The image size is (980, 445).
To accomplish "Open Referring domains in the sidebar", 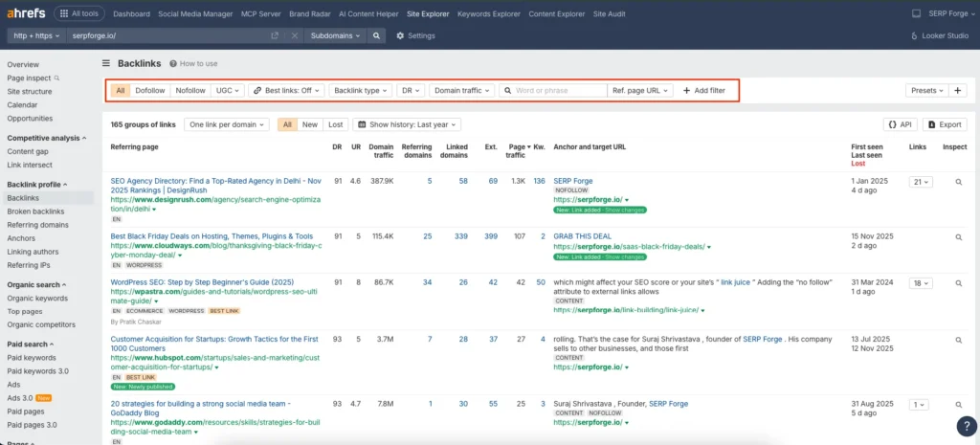I will [x=35, y=225].
